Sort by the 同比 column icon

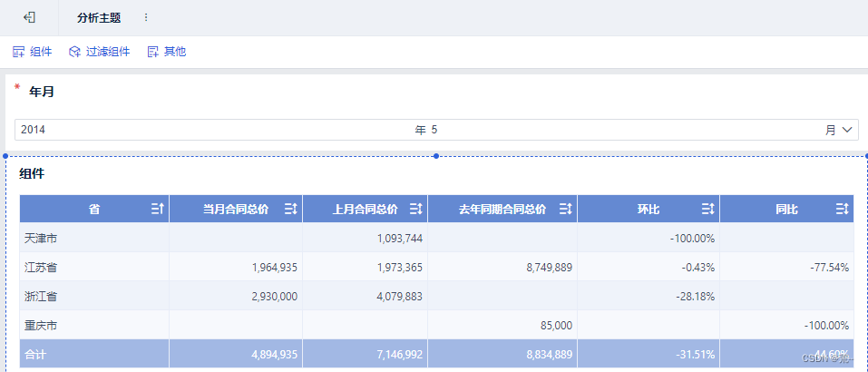(x=843, y=209)
